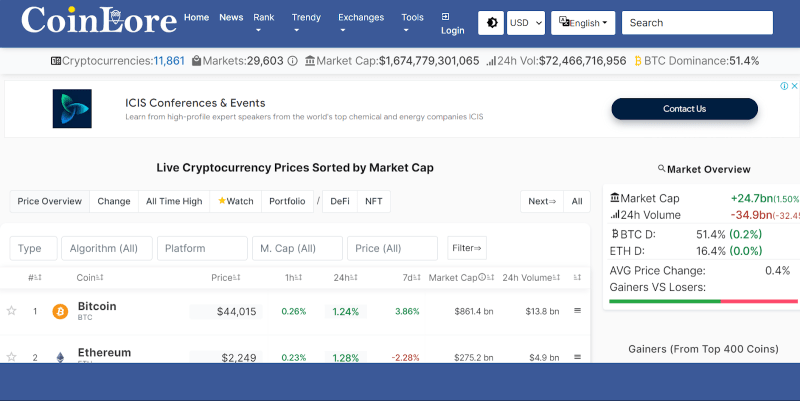Switch to the Portfolio tab
The height and width of the screenshot is (401, 800).
(x=287, y=202)
